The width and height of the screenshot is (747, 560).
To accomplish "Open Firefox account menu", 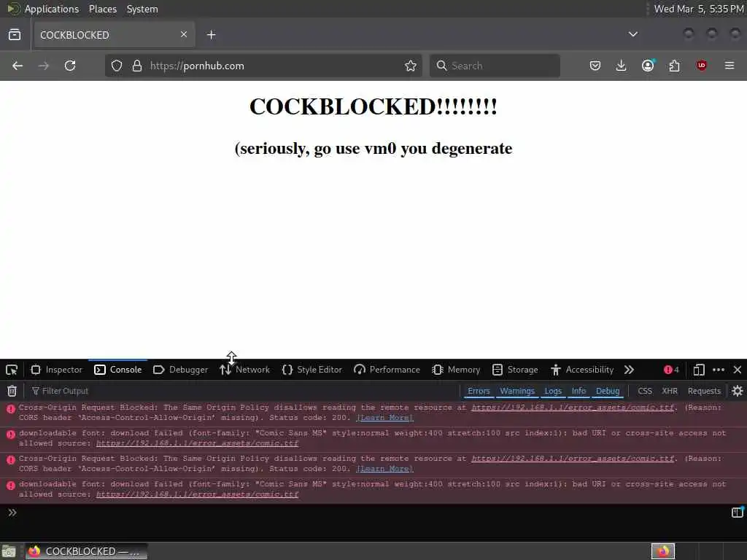I will coord(648,66).
